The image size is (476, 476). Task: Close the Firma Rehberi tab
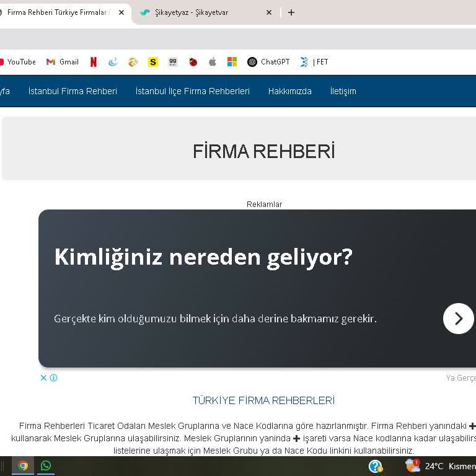121,12
